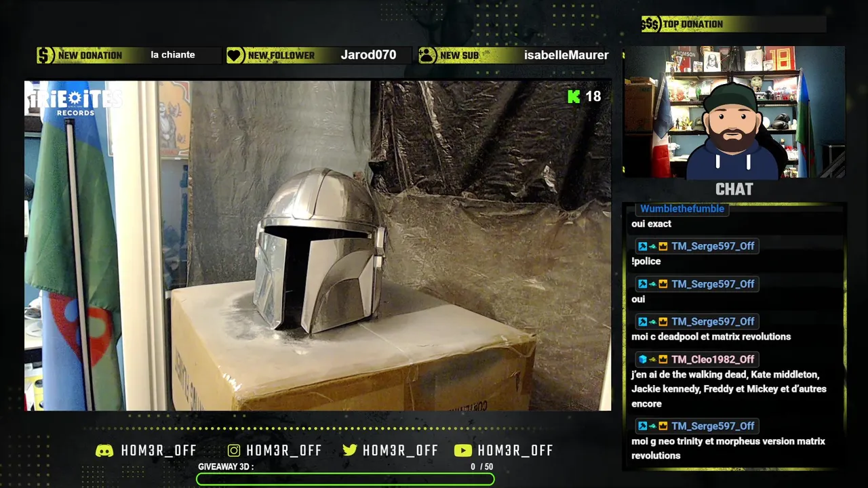Click the blue cube badge beside TM_Cleo1982_Off

coord(642,360)
